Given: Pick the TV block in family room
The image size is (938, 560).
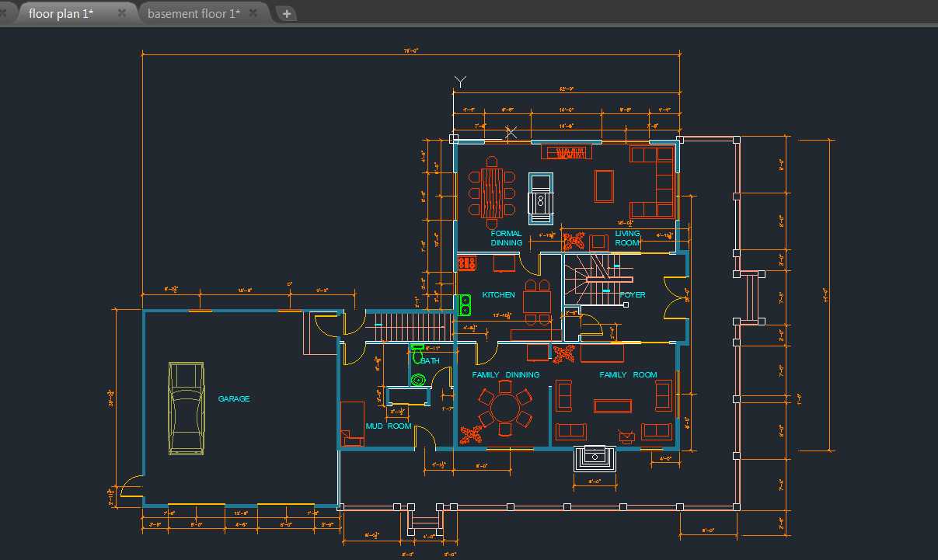Looking at the screenshot, I should tap(626, 435).
